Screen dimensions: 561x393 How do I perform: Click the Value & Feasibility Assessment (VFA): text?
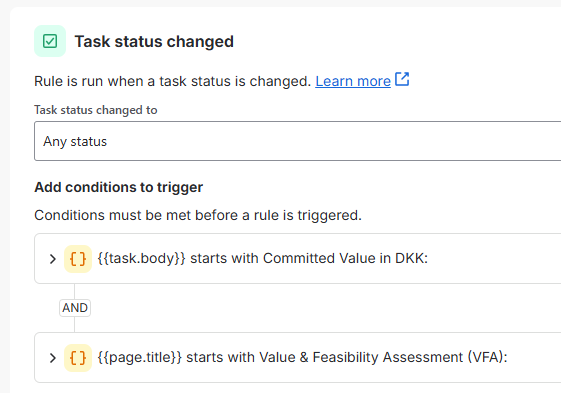point(383,358)
